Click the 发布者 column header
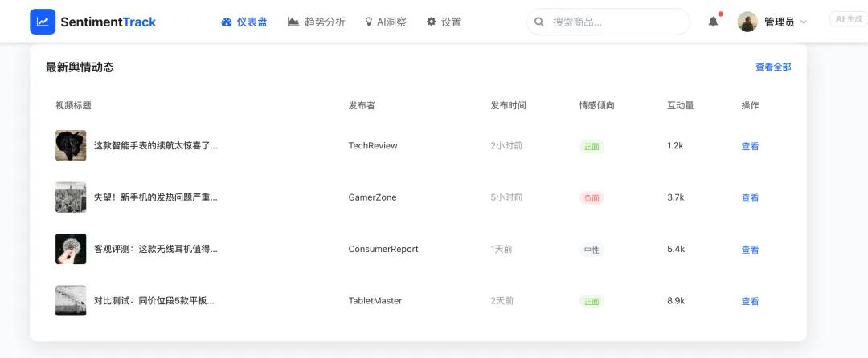The width and height of the screenshot is (868, 358). point(362,105)
